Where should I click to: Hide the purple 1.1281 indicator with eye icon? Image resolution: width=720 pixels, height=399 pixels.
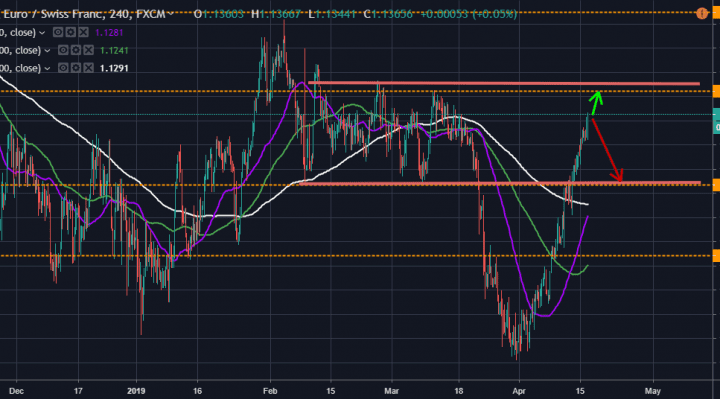[x=58, y=32]
